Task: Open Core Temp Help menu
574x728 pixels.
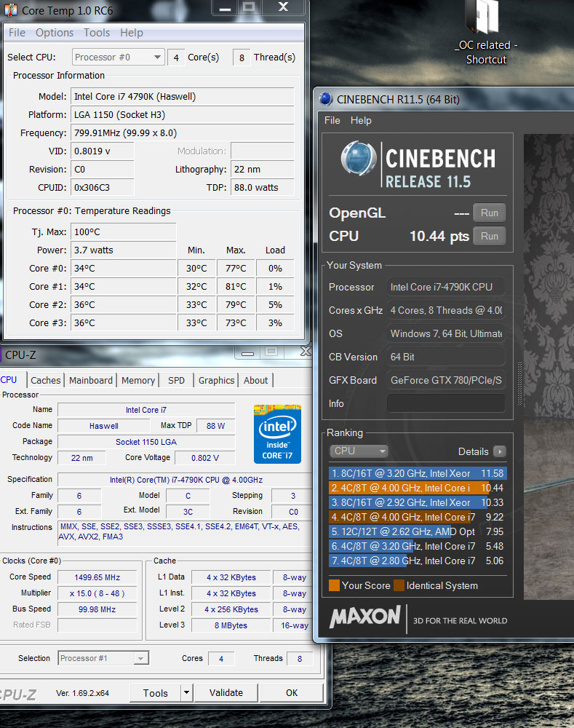Action: (132, 33)
